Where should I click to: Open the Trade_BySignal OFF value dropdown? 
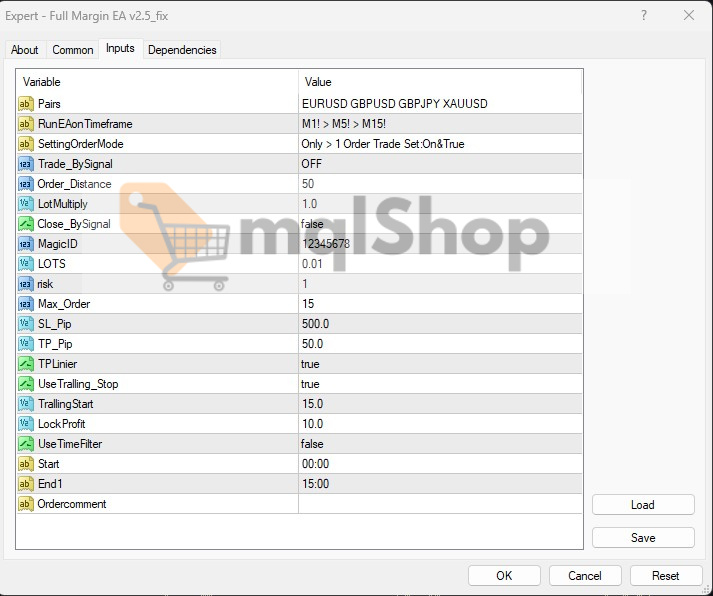440,164
